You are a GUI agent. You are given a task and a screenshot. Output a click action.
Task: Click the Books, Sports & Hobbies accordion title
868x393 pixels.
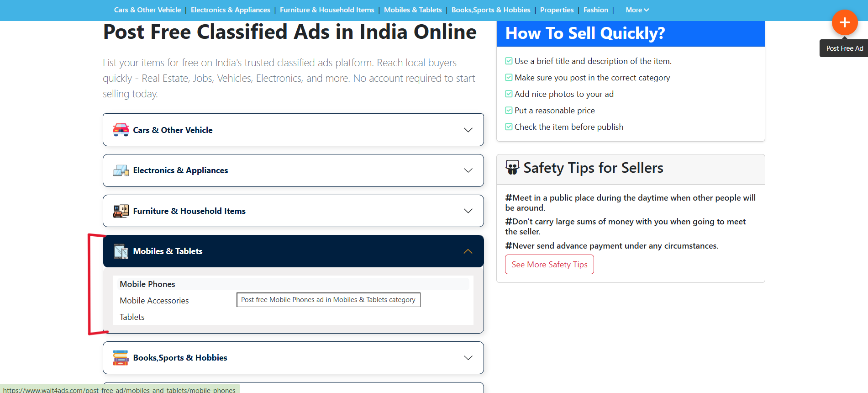click(180, 358)
